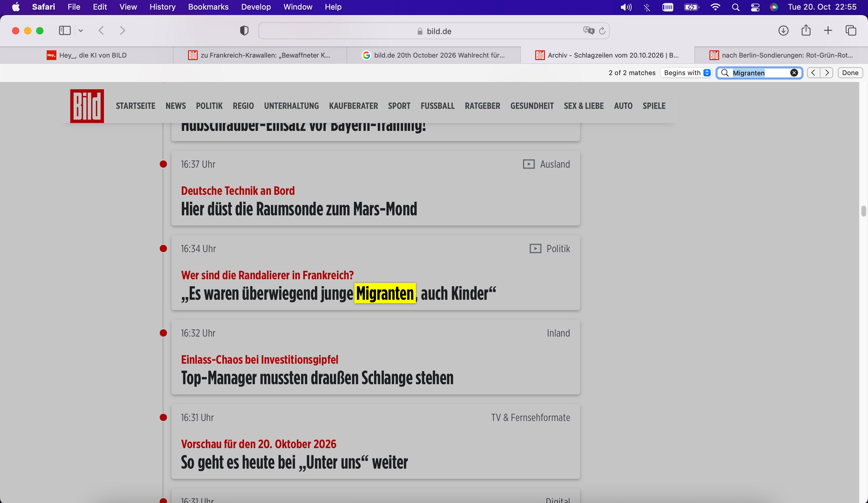Reload the page with the refresh icon
The height and width of the screenshot is (503, 868).
(602, 31)
